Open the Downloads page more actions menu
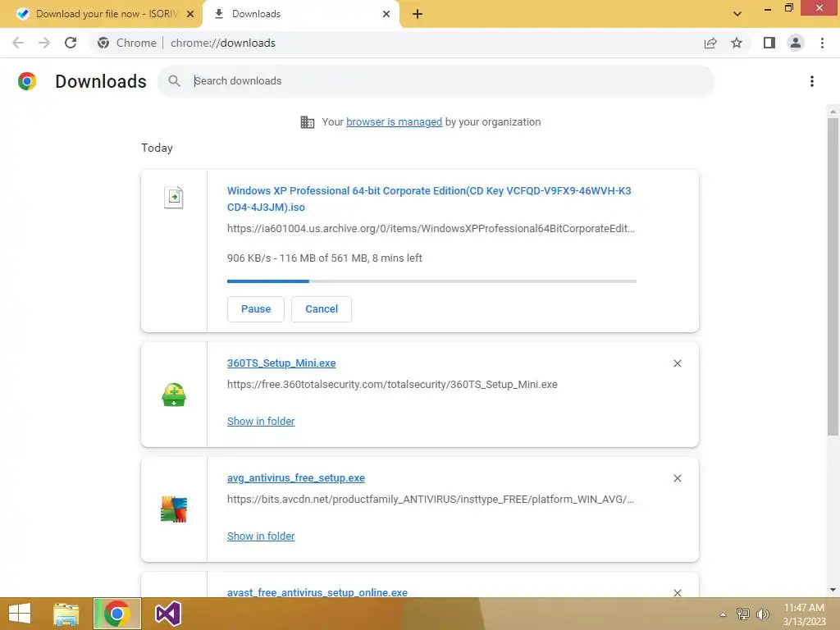 click(x=812, y=81)
